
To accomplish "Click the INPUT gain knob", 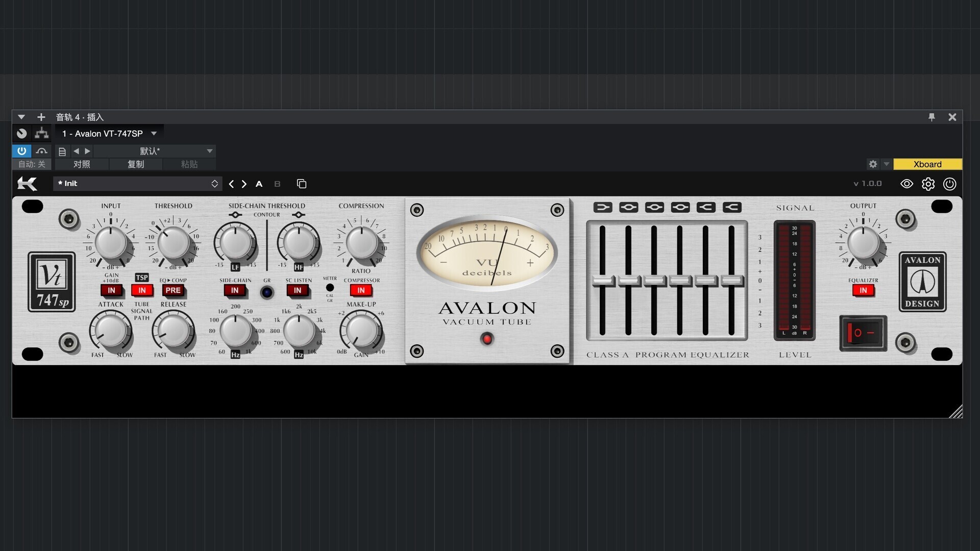I will click(111, 243).
